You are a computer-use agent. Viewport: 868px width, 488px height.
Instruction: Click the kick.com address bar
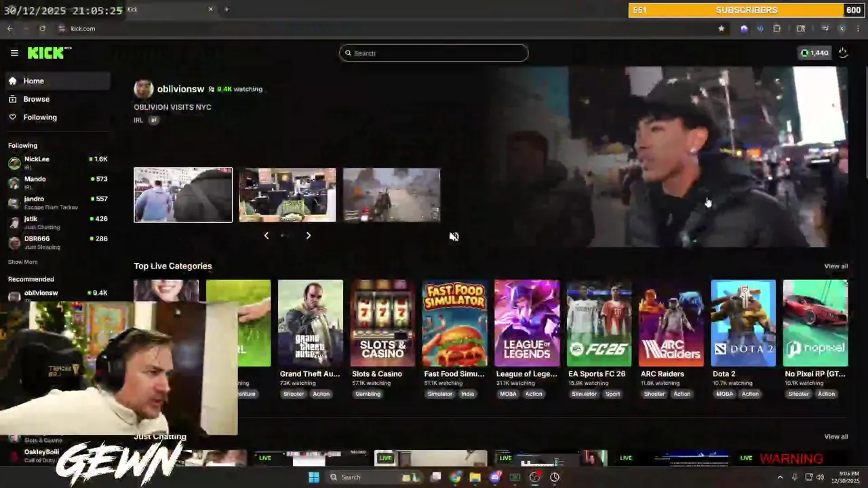(387, 28)
